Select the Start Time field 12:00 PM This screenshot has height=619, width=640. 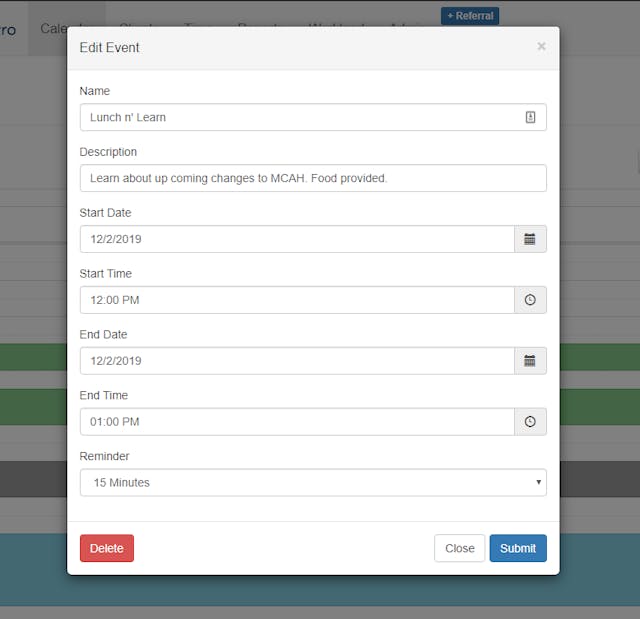297,300
